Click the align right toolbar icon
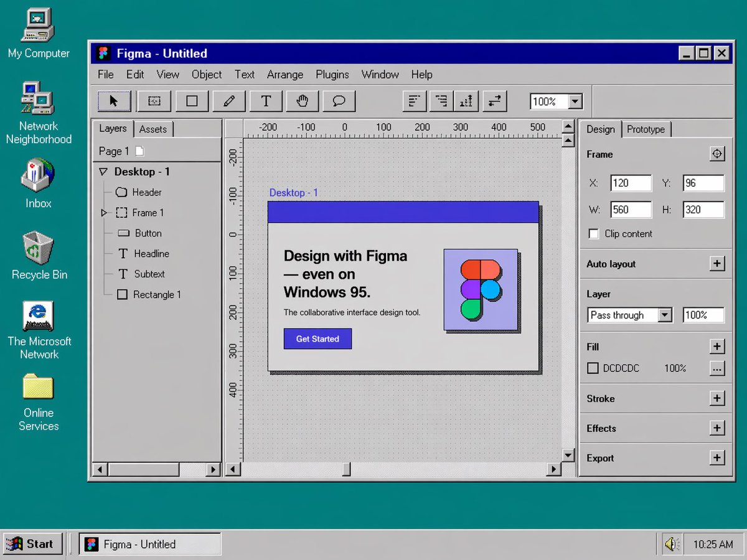Viewport: 747px width, 560px height. (x=441, y=101)
